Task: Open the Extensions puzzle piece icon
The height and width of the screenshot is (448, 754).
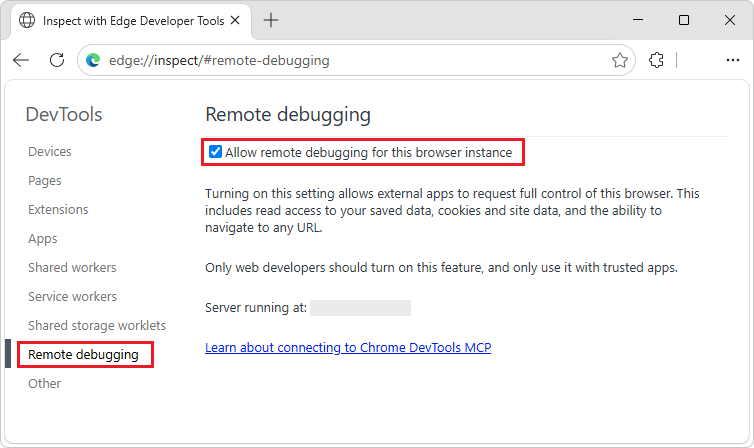Action: pyautogui.click(x=656, y=60)
